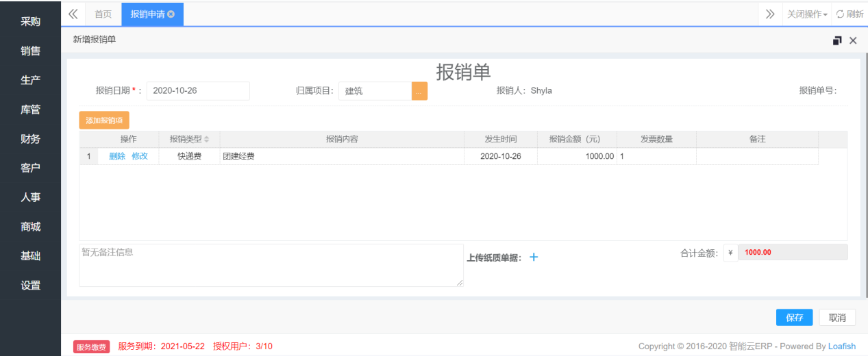
Task: Save the form with 保存 button
Action: click(x=795, y=318)
